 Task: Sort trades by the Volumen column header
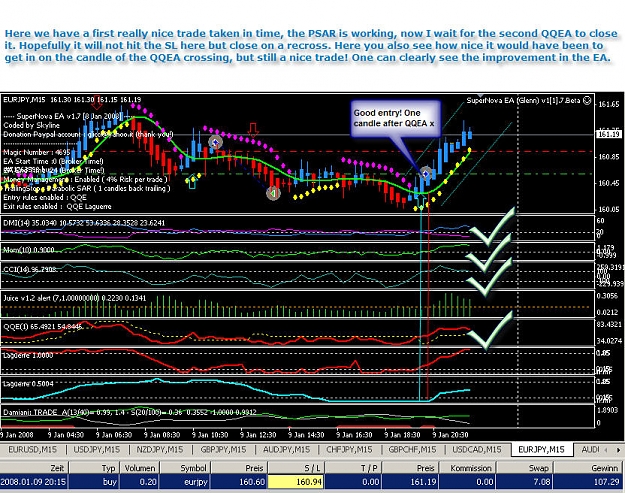(x=140, y=468)
